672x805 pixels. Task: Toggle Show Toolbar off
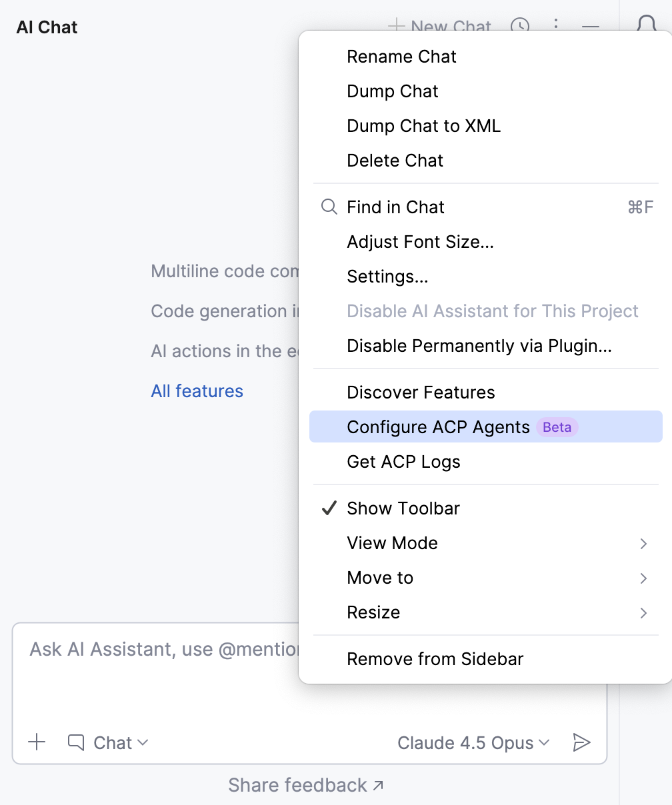click(x=403, y=508)
